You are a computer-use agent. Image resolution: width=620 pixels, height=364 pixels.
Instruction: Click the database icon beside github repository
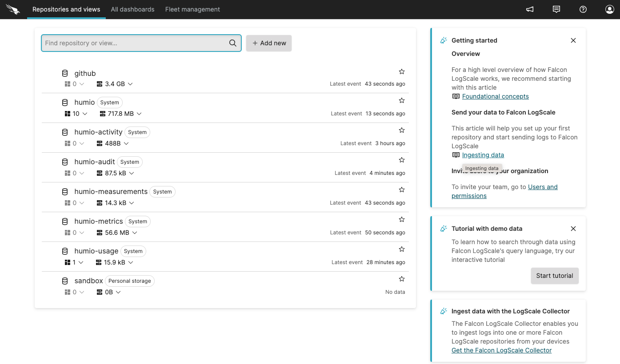coord(65,73)
